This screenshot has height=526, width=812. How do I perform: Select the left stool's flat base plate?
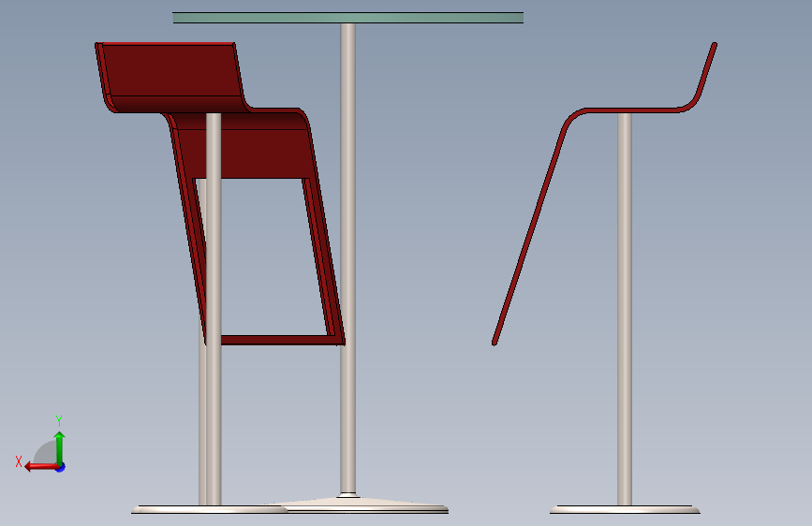209,510
